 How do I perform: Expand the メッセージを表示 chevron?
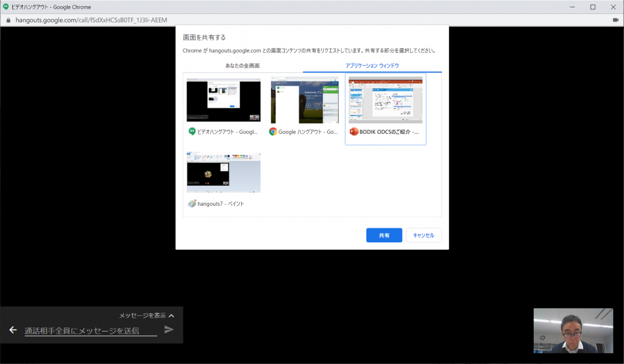pos(171,316)
